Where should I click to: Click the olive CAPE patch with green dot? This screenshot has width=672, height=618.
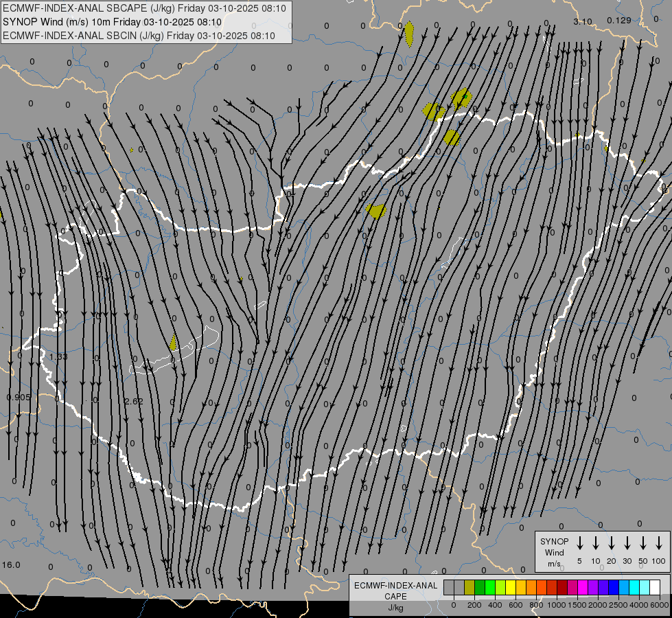(x=462, y=98)
